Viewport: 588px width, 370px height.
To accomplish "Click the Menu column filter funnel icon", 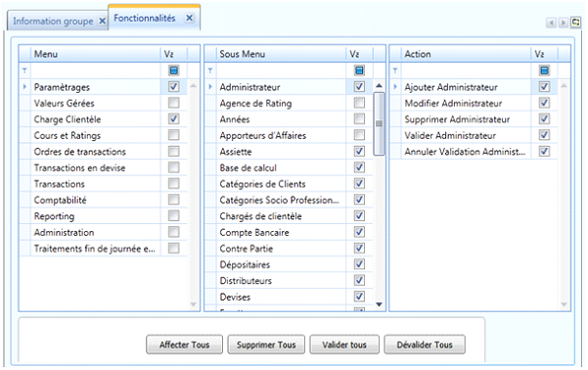I will click(24, 70).
